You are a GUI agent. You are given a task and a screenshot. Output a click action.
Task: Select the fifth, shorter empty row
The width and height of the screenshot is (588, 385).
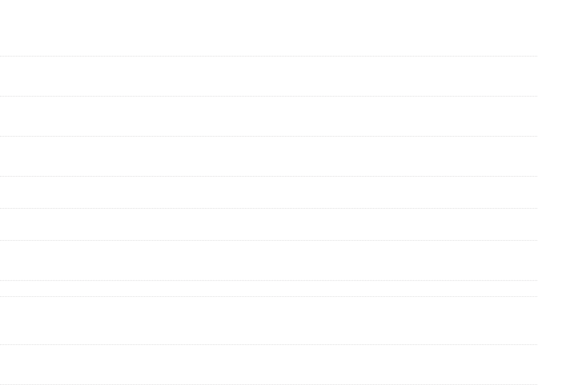click(x=269, y=224)
